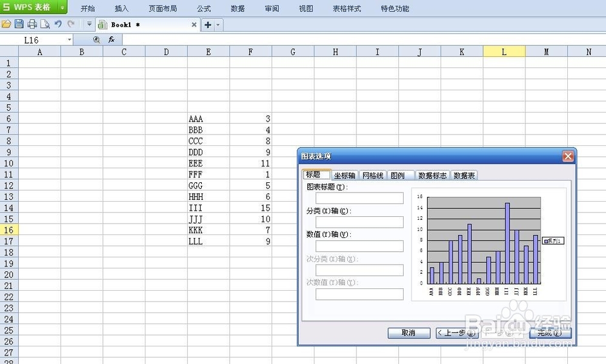The image size is (606, 364).
Task: Click inside the 图表标题 input field
Action: (359, 197)
